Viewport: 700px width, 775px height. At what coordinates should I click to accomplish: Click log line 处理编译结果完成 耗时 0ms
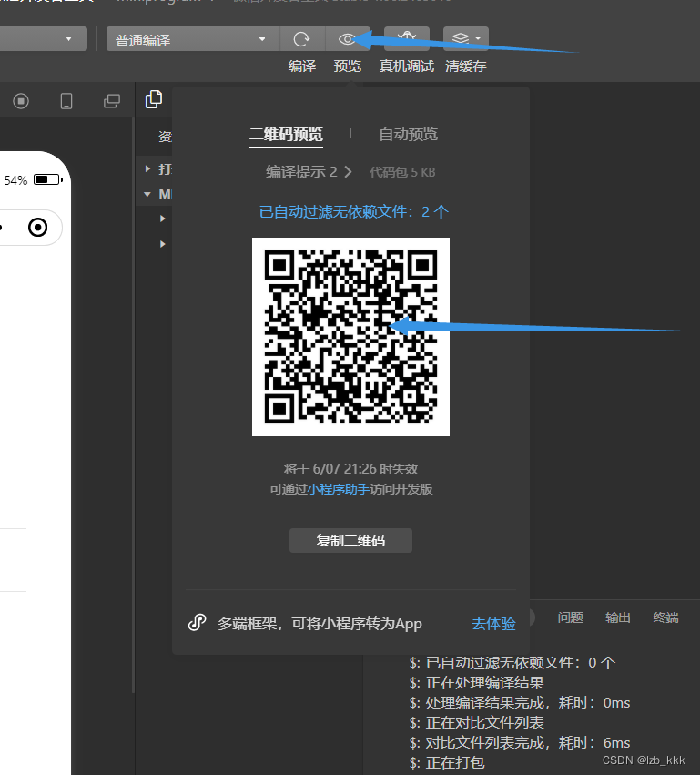coord(520,702)
